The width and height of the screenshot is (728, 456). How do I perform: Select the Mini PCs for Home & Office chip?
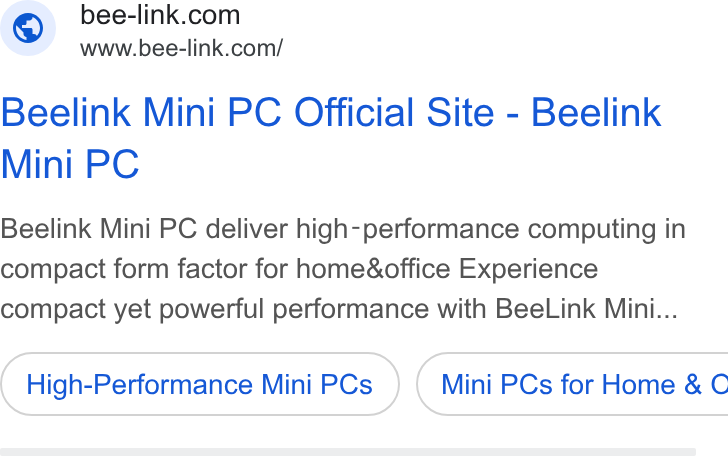pos(572,384)
